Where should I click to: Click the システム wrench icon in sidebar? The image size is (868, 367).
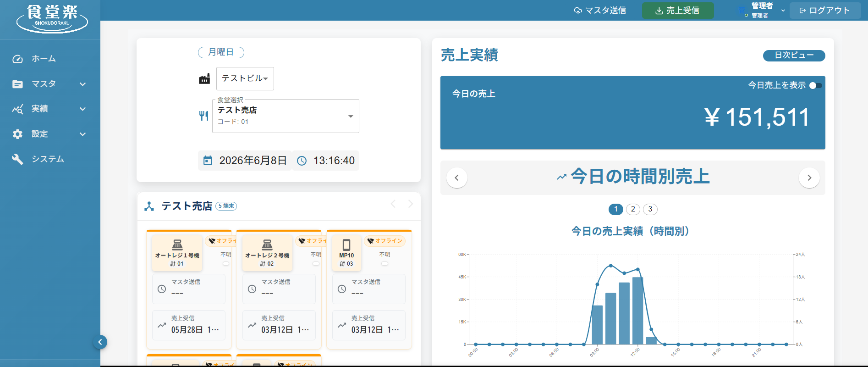(x=17, y=159)
